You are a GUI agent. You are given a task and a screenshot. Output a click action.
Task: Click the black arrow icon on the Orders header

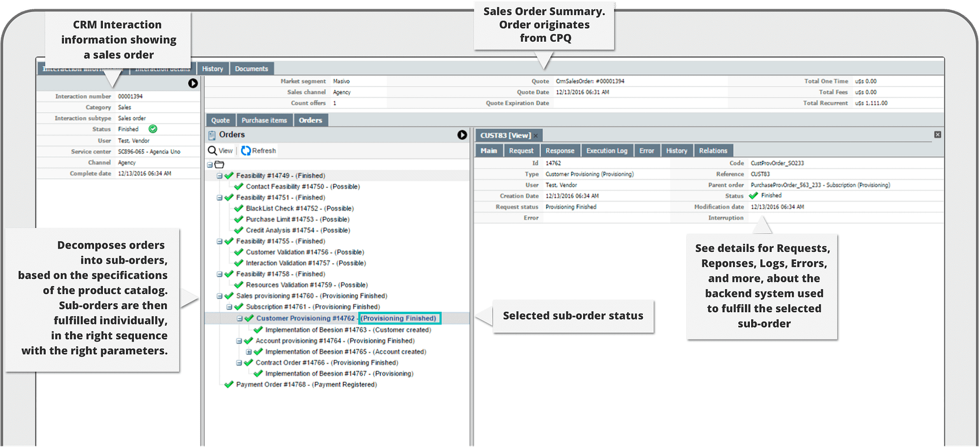click(x=461, y=134)
